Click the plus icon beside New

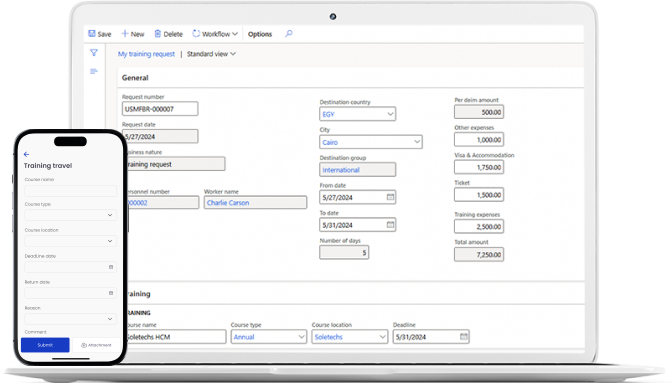point(125,33)
